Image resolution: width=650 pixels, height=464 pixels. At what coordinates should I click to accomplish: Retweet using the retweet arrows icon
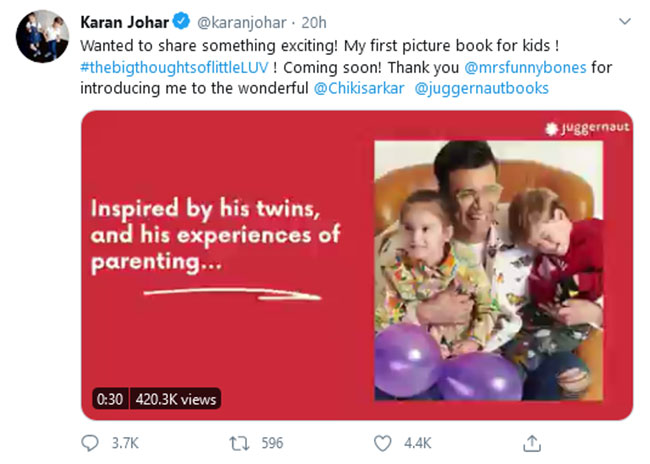coord(238,443)
